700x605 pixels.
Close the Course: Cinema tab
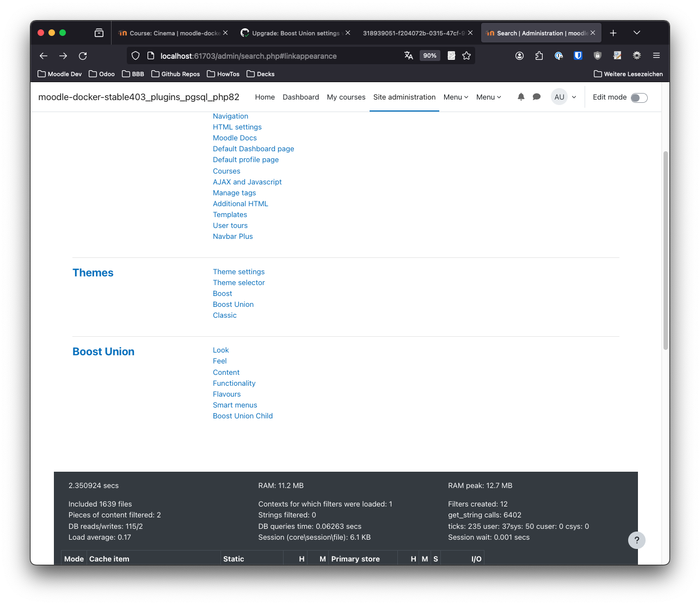pos(225,33)
